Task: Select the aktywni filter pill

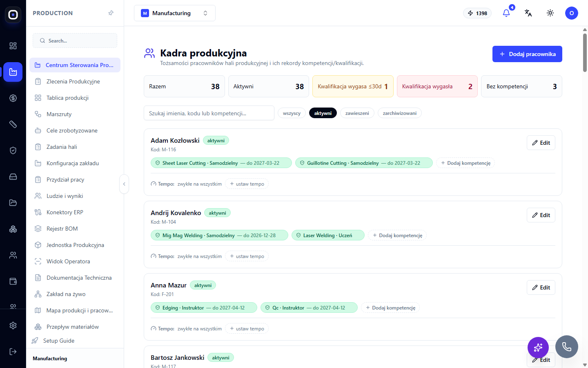Action: [323, 113]
